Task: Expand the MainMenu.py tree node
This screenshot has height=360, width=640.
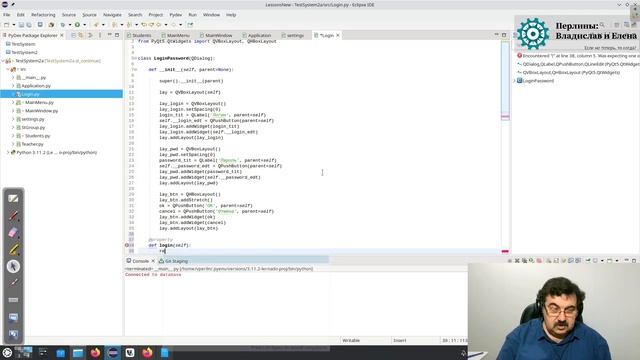Action: click(x=13, y=102)
